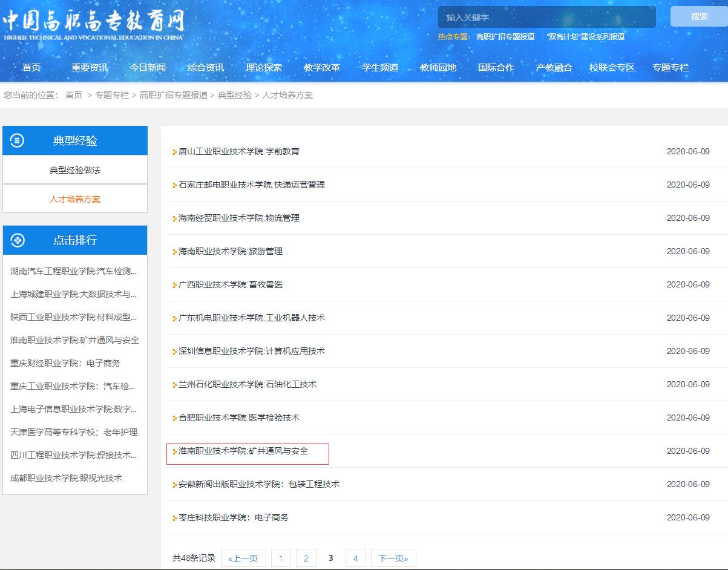Open 石家庄邮电职业技术学院:快递运营管理 article

pyautogui.click(x=252, y=185)
